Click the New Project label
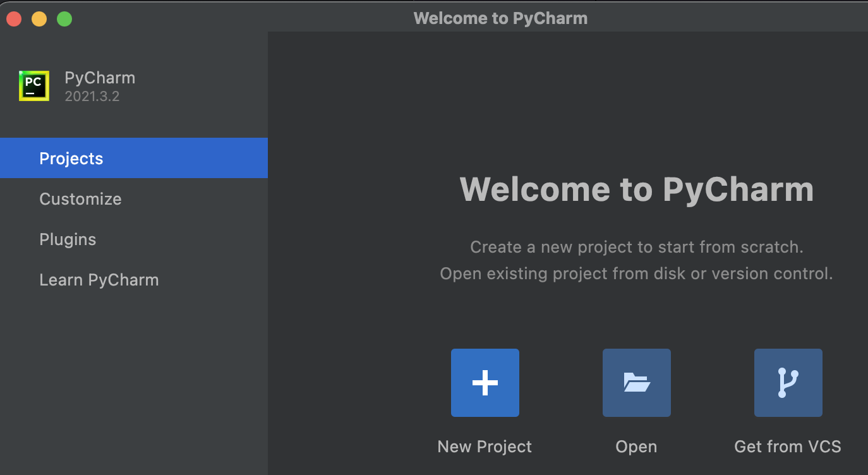Screen dimensions: 868x475 485,447
